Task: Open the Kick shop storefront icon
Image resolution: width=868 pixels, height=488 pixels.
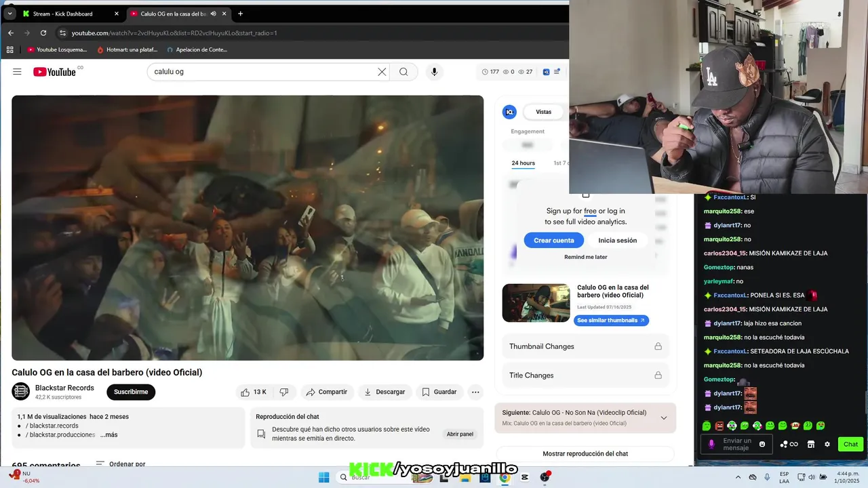Action: pyautogui.click(x=810, y=445)
